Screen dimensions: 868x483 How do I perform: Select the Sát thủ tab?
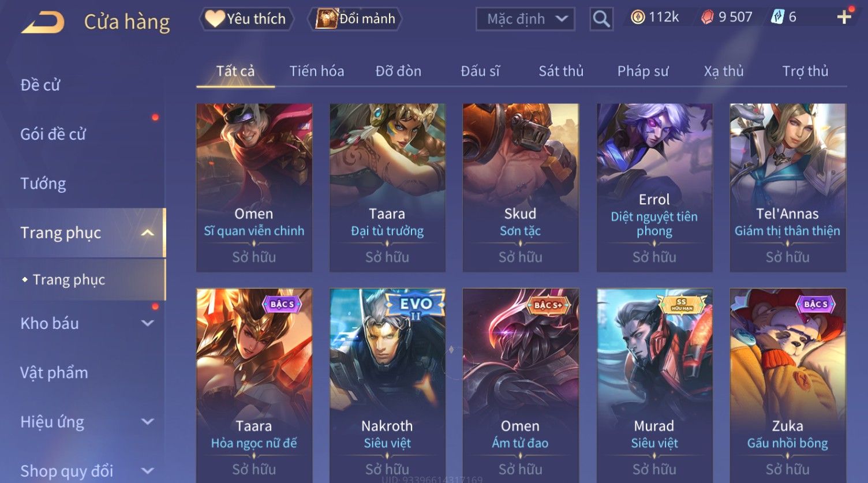(561, 71)
